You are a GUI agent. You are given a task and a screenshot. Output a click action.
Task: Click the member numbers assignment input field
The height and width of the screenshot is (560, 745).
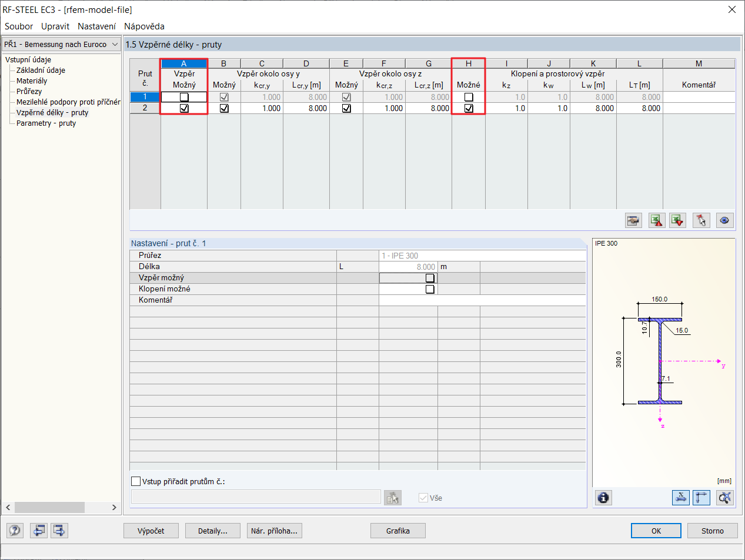(x=256, y=497)
